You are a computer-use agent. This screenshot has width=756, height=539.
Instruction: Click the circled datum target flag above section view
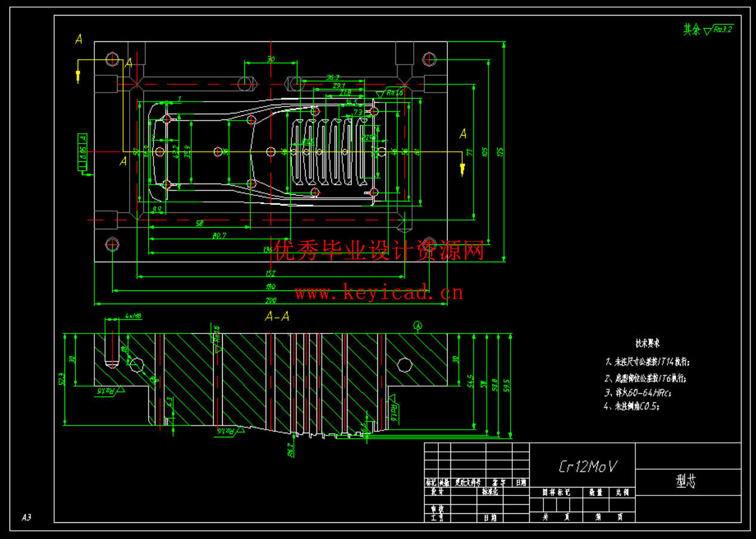(418, 326)
